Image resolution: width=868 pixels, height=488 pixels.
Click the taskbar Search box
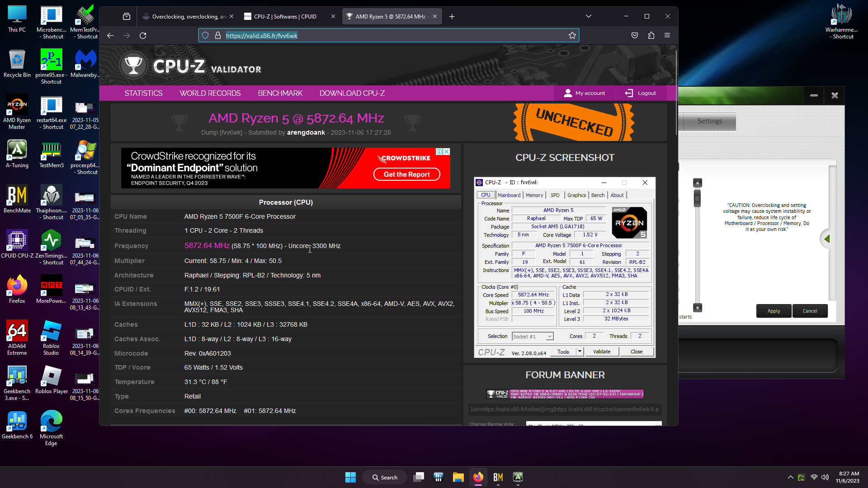click(385, 477)
